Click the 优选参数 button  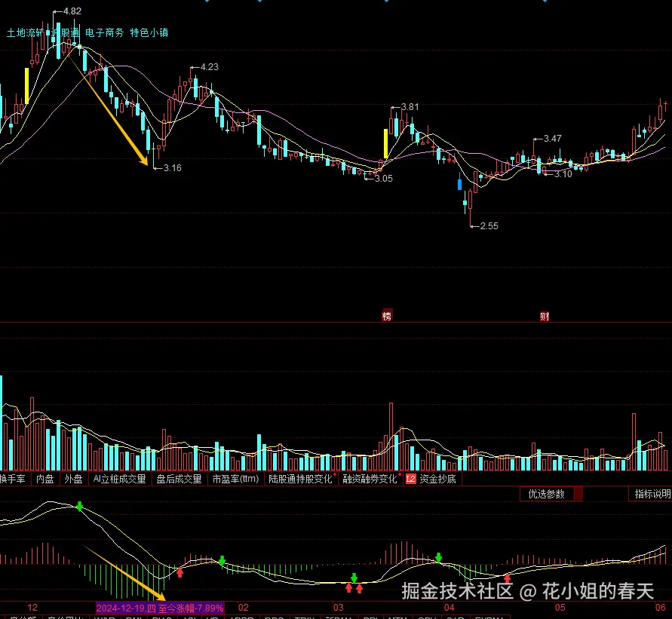pyautogui.click(x=547, y=494)
